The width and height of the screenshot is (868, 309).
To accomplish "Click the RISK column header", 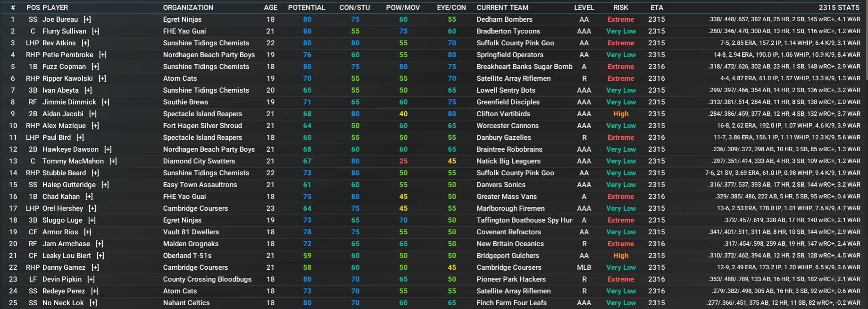I will coord(620,8).
